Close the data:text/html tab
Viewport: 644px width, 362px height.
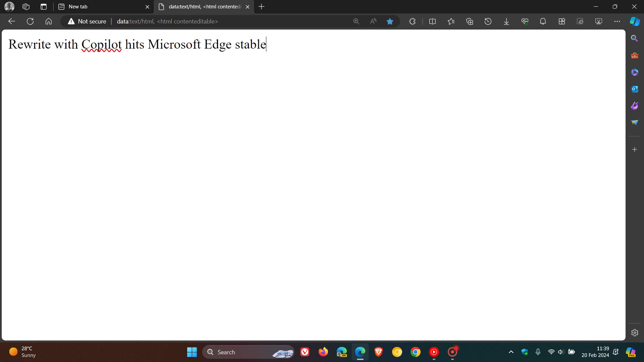click(248, 7)
